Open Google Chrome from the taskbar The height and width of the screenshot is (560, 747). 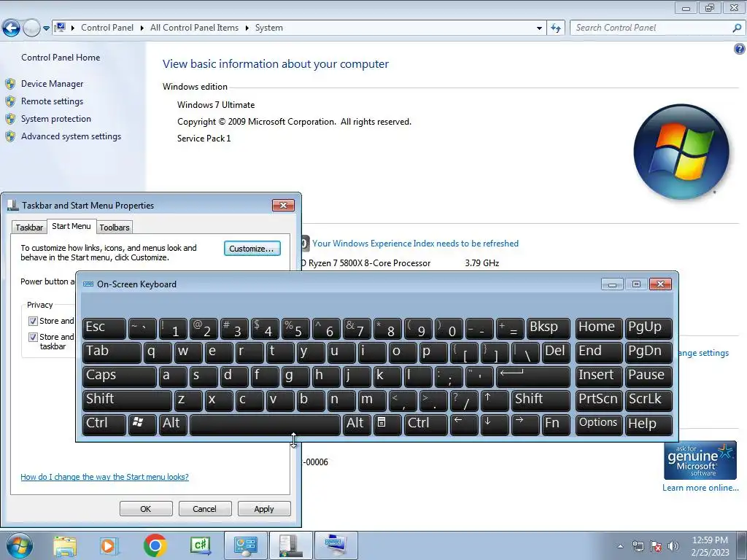click(x=155, y=545)
